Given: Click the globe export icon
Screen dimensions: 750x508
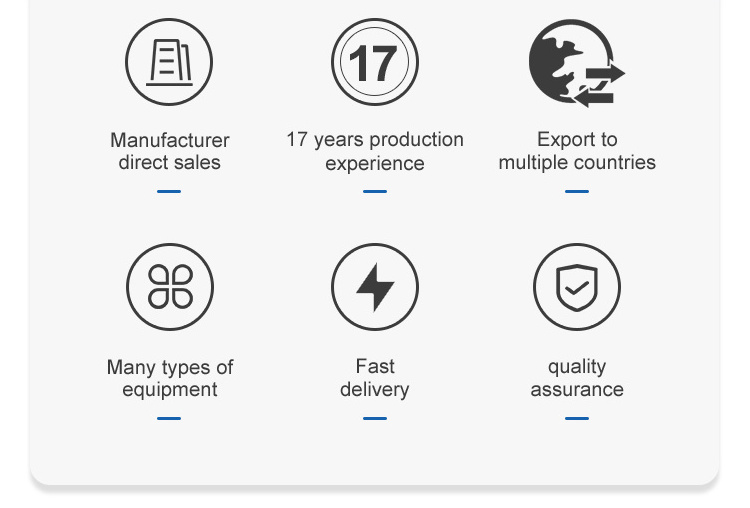Looking at the screenshot, I should (x=570, y=60).
